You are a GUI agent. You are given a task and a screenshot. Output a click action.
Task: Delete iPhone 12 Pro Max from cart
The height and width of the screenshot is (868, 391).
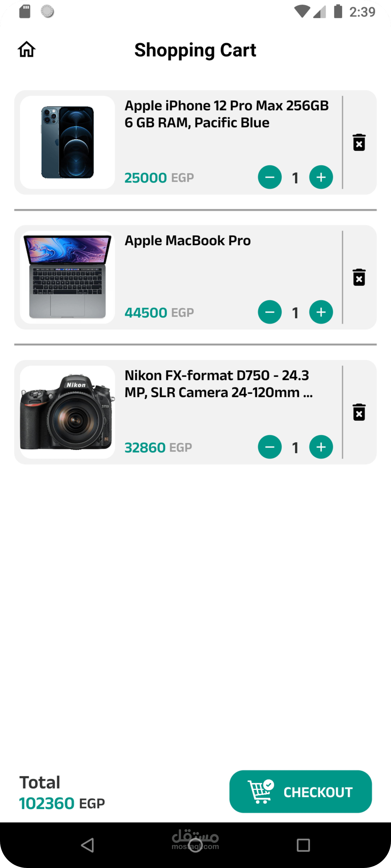click(359, 142)
